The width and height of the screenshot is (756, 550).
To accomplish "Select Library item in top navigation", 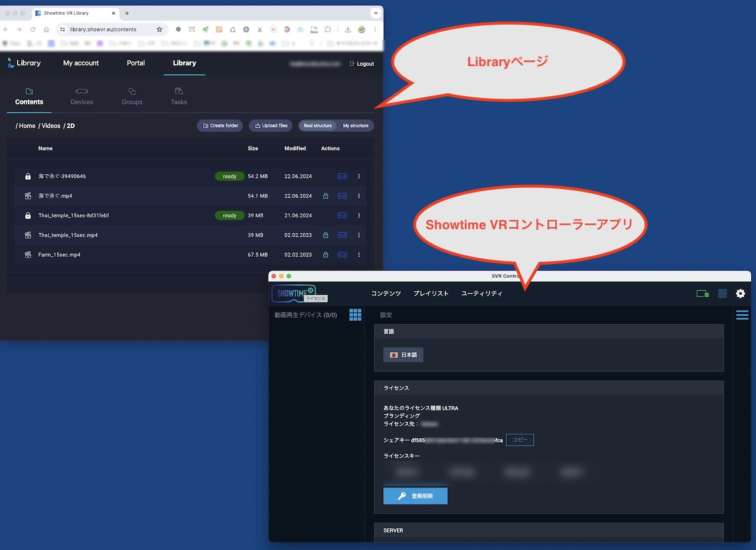I will [x=184, y=63].
